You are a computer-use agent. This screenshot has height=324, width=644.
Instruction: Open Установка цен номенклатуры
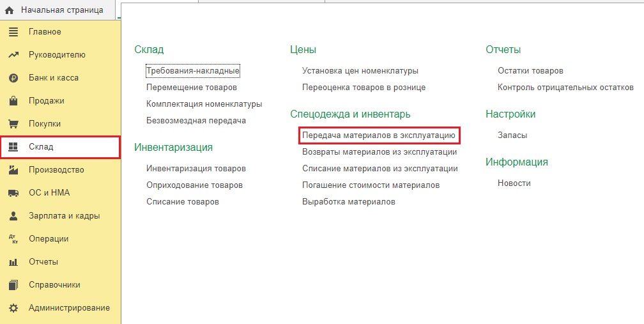[x=360, y=71]
